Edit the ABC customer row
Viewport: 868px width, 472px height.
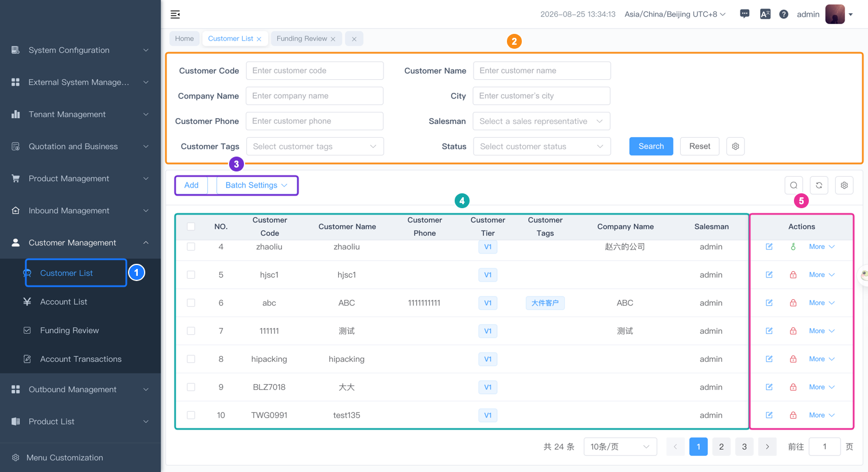click(769, 303)
